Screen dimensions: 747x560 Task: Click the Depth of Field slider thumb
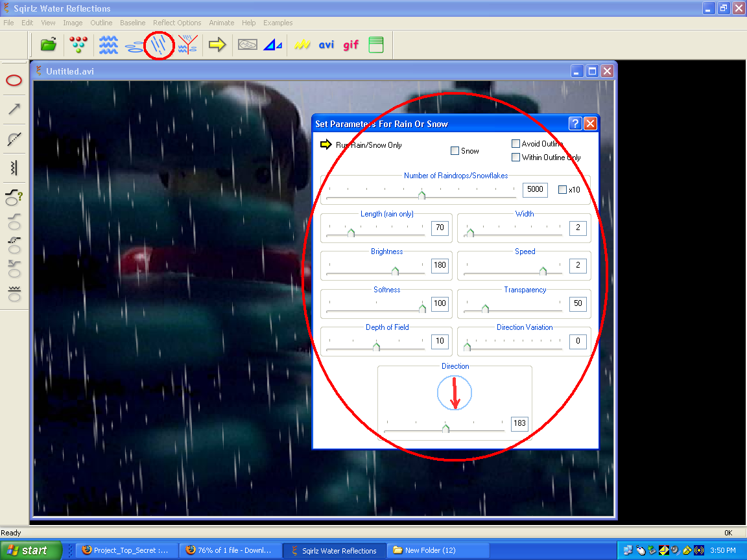[x=376, y=346]
